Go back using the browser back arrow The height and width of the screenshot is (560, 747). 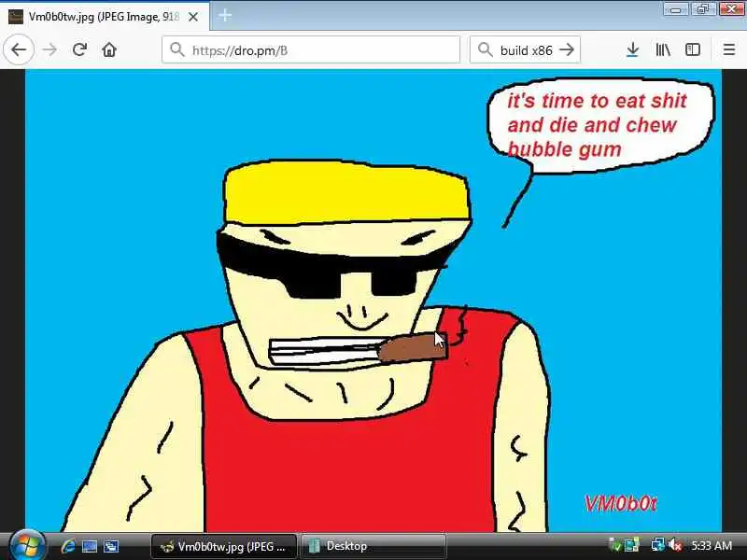click(19, 49)
